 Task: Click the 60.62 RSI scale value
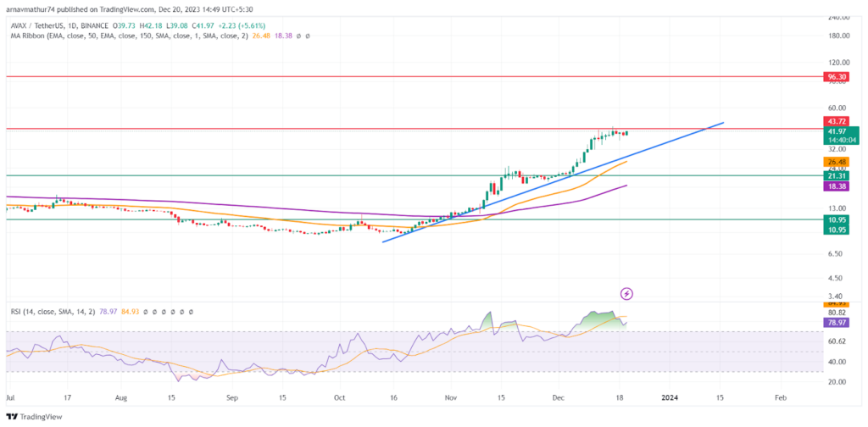[836, 341]
